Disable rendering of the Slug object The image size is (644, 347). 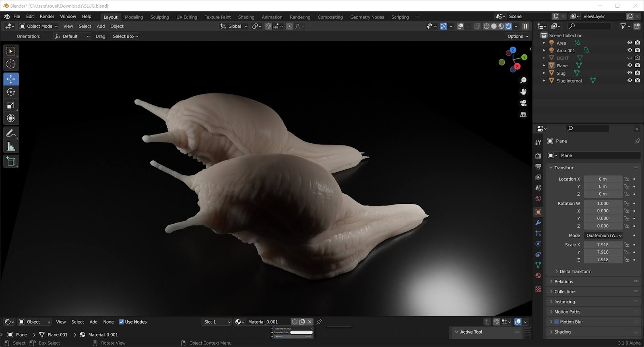click(x=638, y=73)
